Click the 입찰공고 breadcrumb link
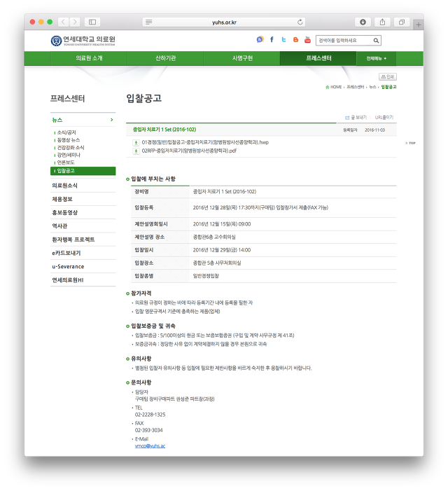 click(388, 87)
